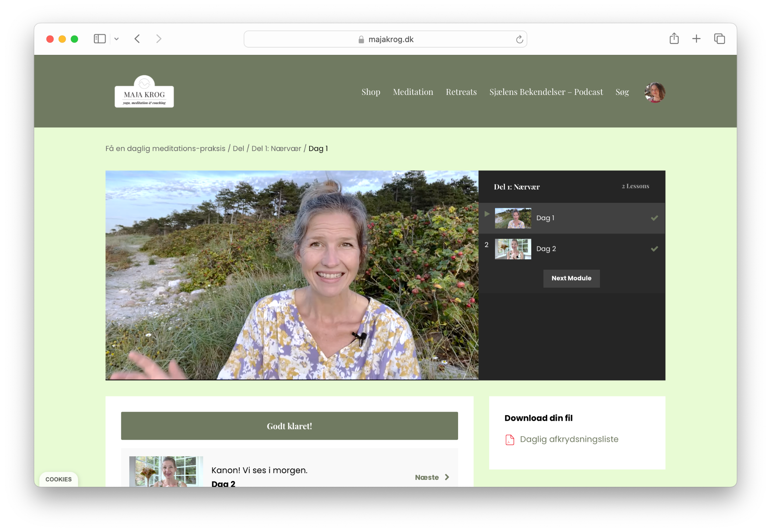Add a new tab with plus icon
771x532 pixels.
point(696,38)
